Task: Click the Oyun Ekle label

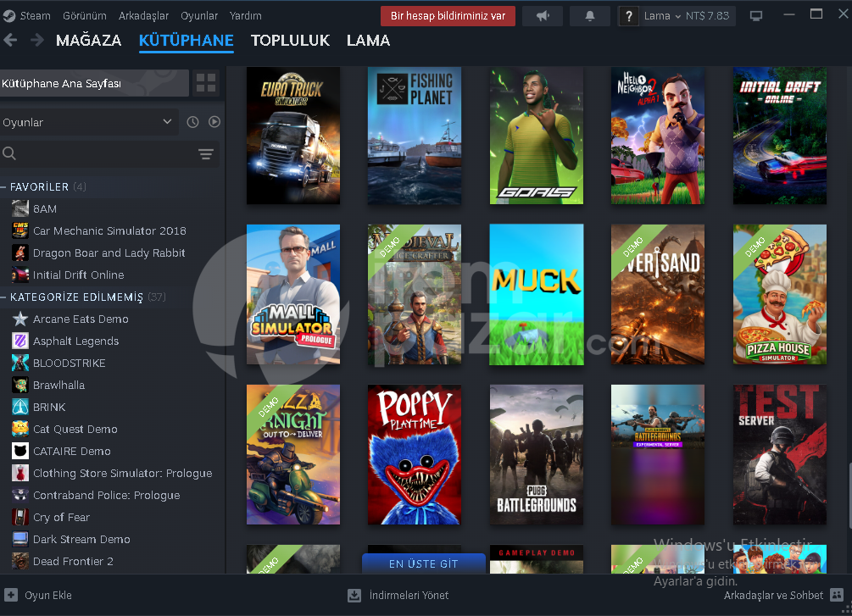Action: [x=47, y=596]
